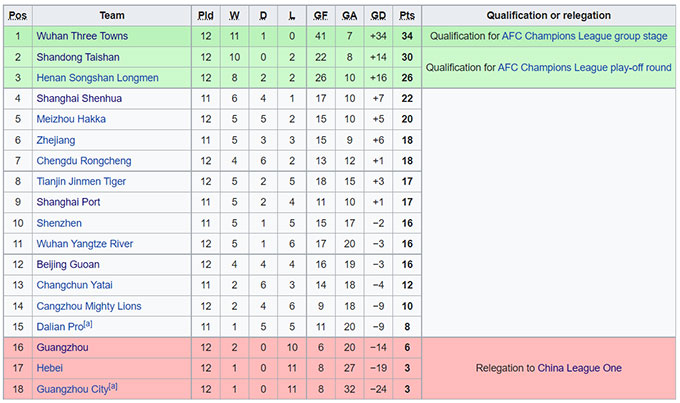
Task: Open the Wuhan Yangtze River link
Action: (86, 244)
